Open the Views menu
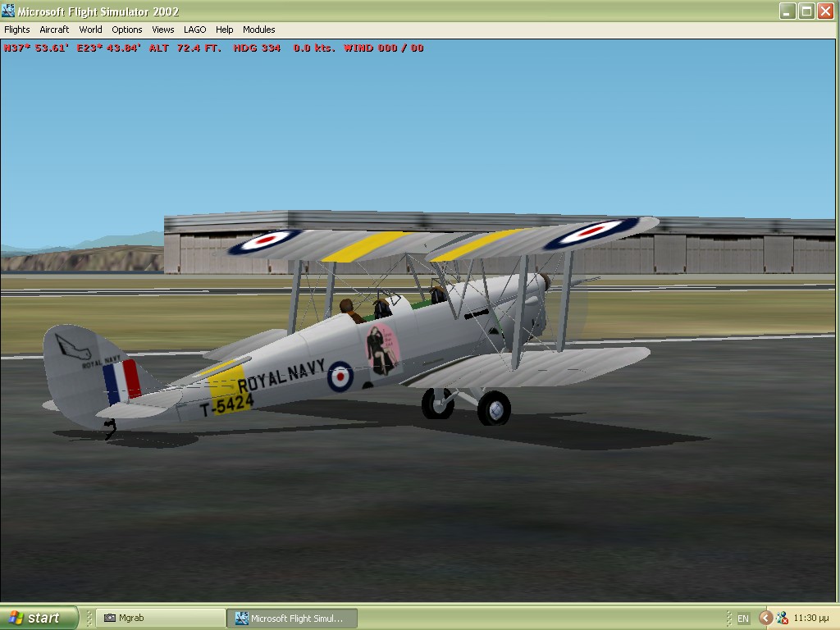This screenshot has width=840, height=630. click(x=163, y=30)
